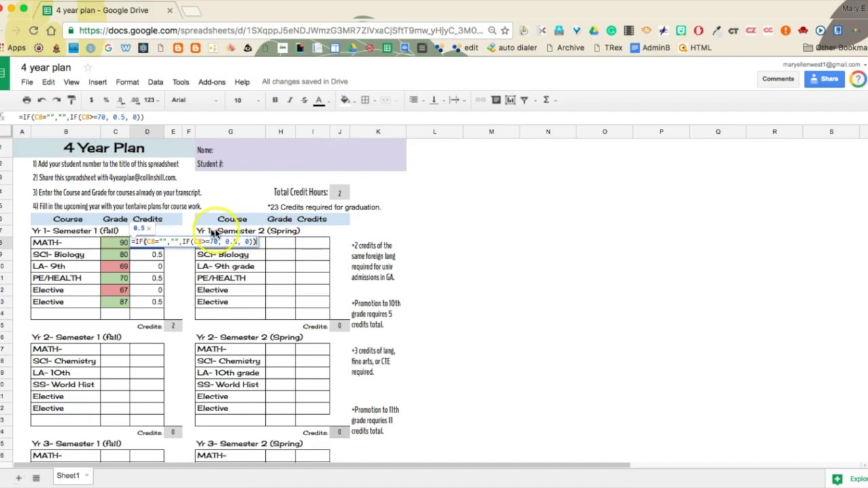Open the Arial font family dropdown
The width and height of the screenshot is (868, 488).
pos(195,100)
